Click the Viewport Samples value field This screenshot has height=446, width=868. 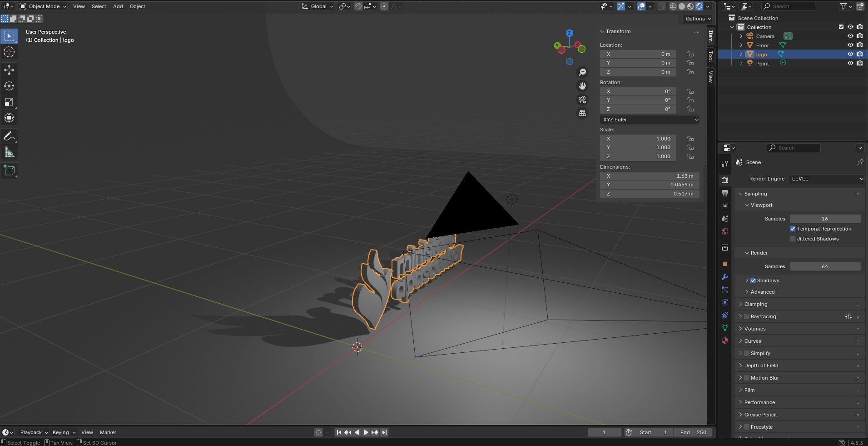[x=825, y=219]
